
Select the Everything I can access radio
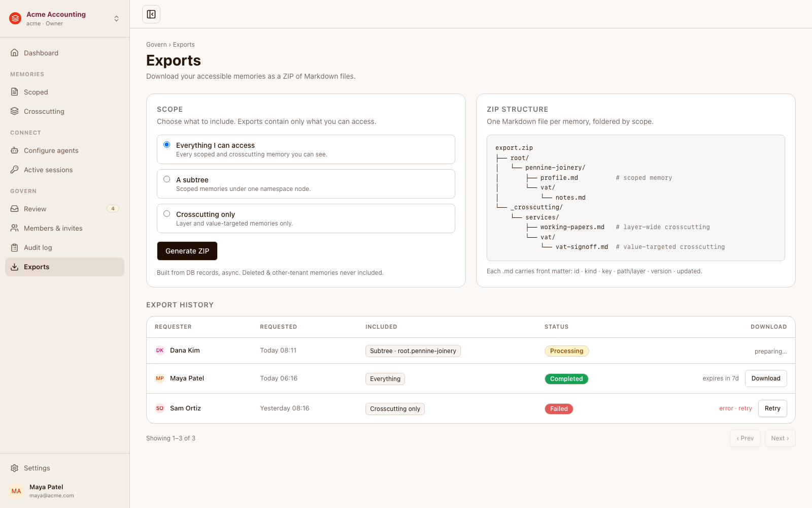point(166,145)
